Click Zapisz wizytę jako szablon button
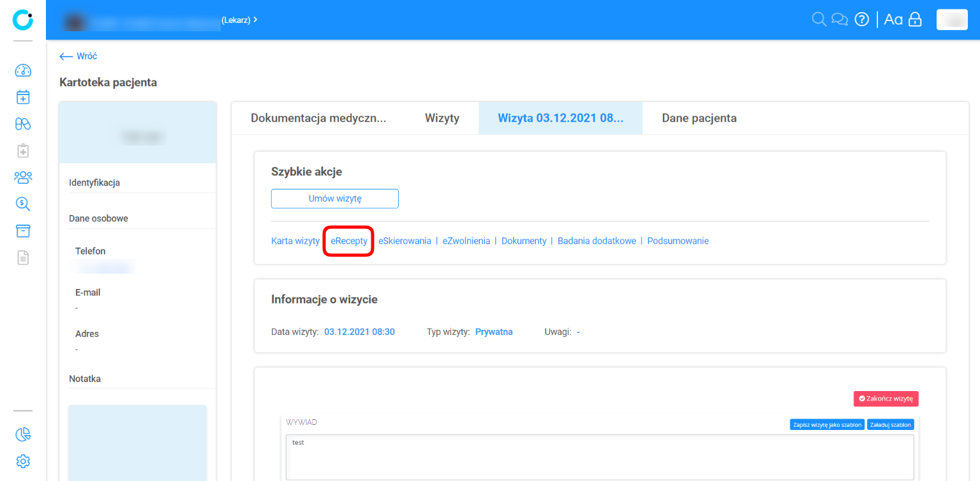 click(x=828, y=425)
